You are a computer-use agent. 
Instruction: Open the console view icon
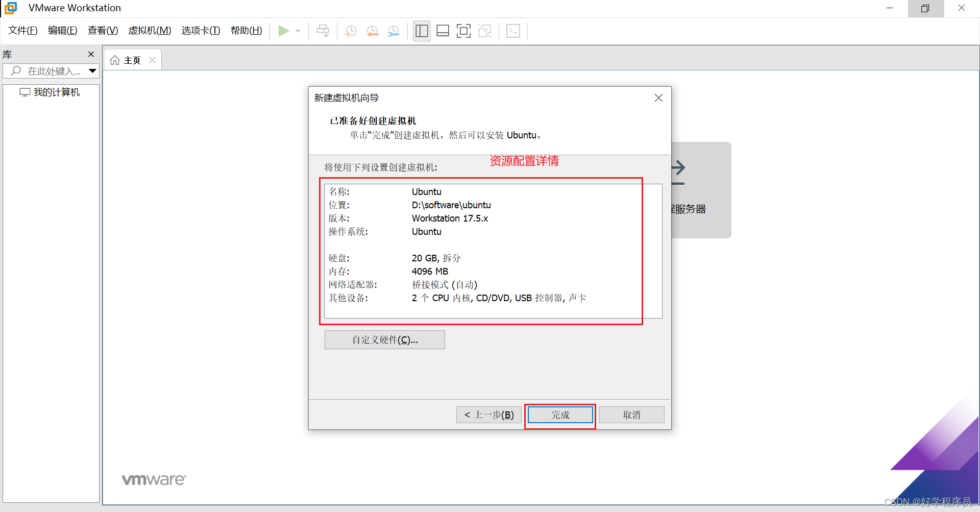(513, 31)
